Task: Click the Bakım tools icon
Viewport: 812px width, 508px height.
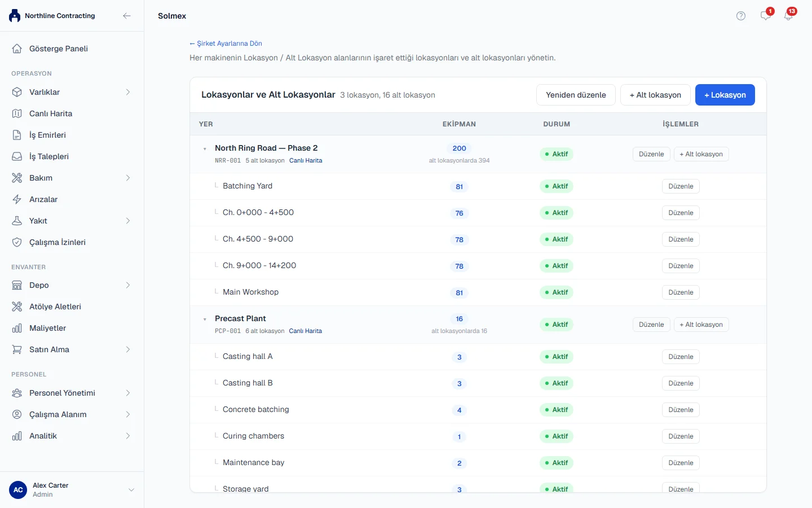Action: click(17, 178)
